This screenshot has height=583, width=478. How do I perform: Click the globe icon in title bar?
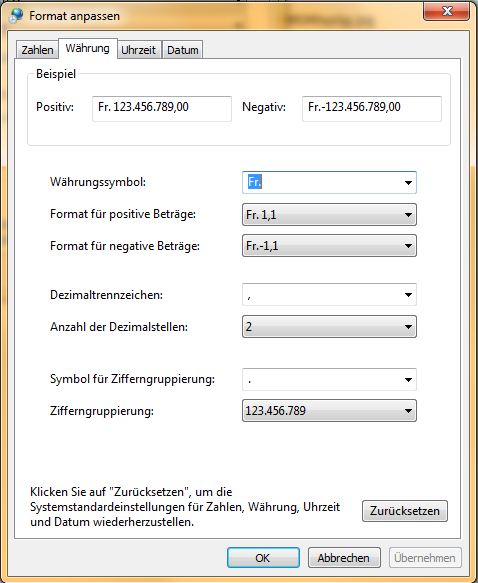(x=16, y=16)
